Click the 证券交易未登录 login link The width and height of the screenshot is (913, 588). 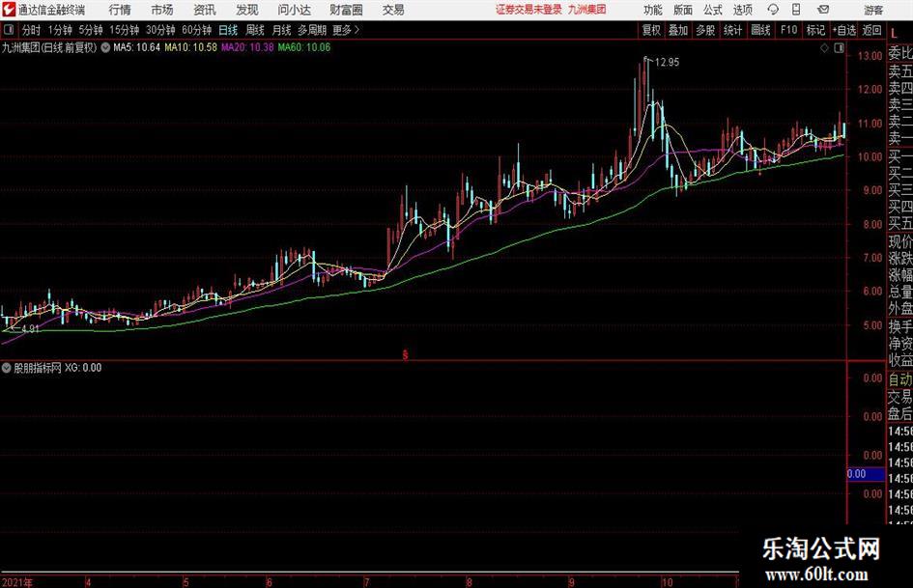click(528, 10)
